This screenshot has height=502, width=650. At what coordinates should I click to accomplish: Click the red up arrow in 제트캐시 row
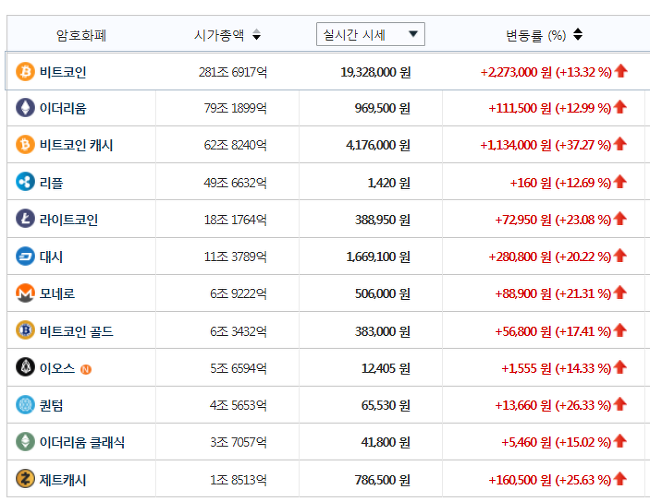(x=620, y=479)
